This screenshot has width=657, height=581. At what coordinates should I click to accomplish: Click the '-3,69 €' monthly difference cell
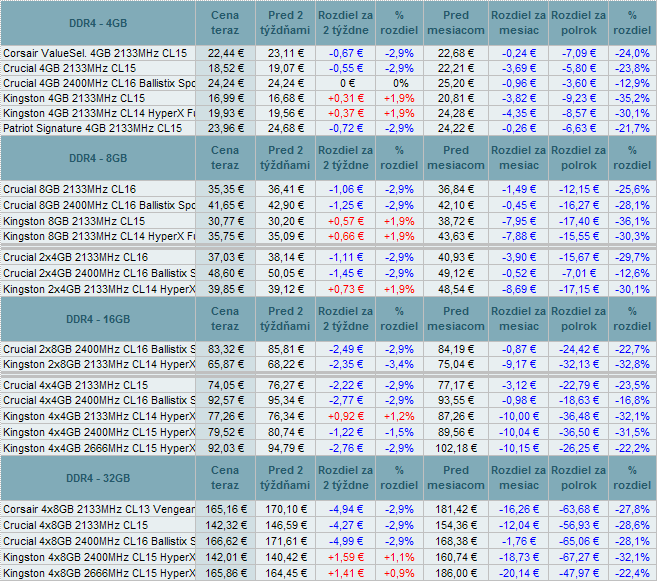coord(519,68)
